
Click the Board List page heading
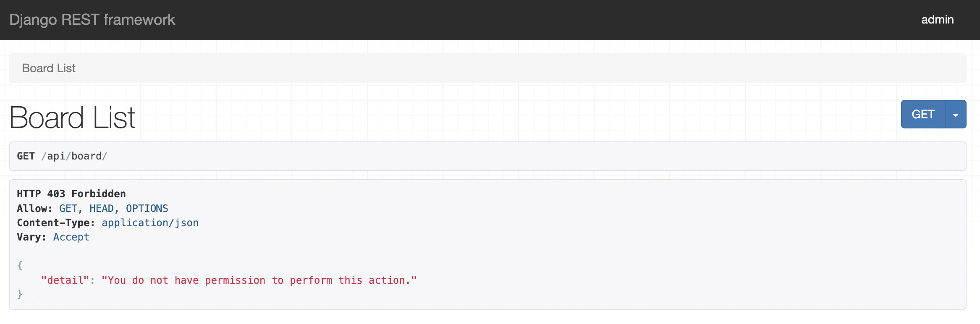pos(72,118)
